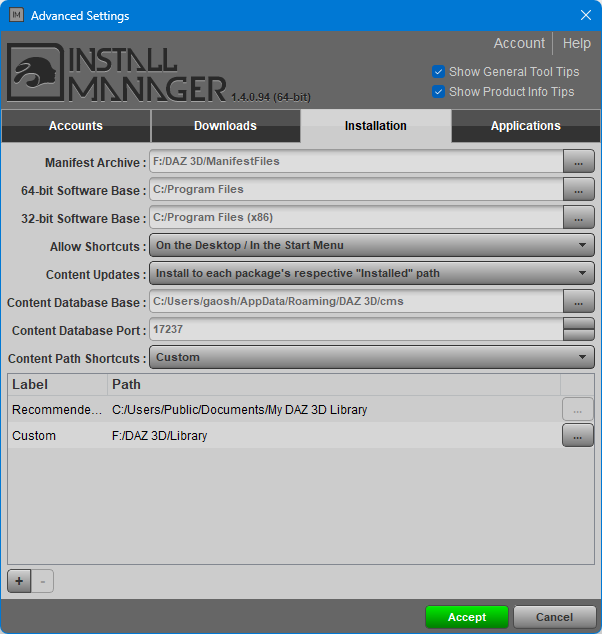The image size is (602, 634).
Task: Toggle Show Product Info Tips checkbox
Action: click(438, 92)
